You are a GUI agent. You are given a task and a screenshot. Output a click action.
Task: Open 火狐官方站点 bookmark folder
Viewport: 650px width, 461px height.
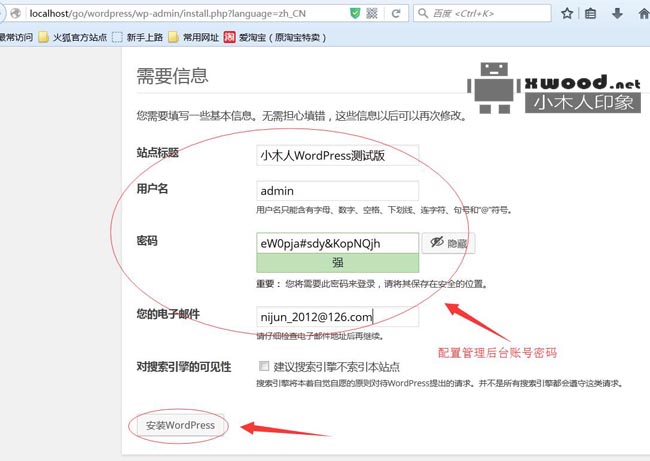73,37
